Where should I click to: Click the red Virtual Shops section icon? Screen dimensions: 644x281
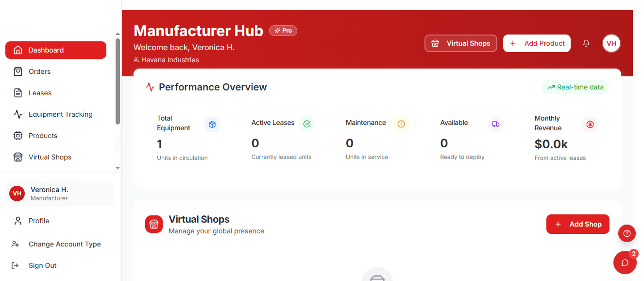coord(154,224)
